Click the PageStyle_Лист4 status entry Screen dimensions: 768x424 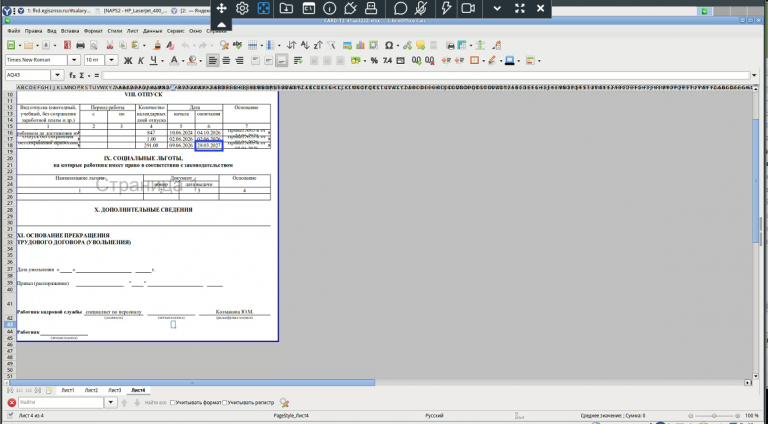290,416
